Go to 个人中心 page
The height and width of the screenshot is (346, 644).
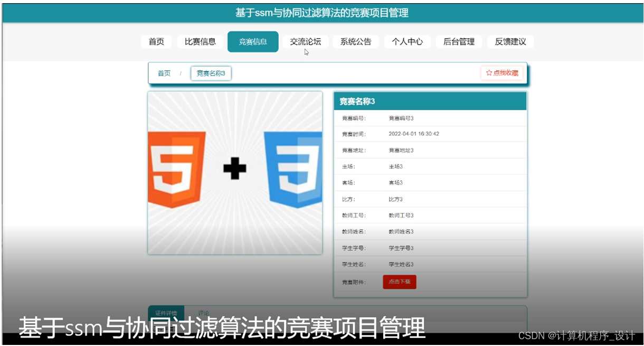[x=407, y=42]
